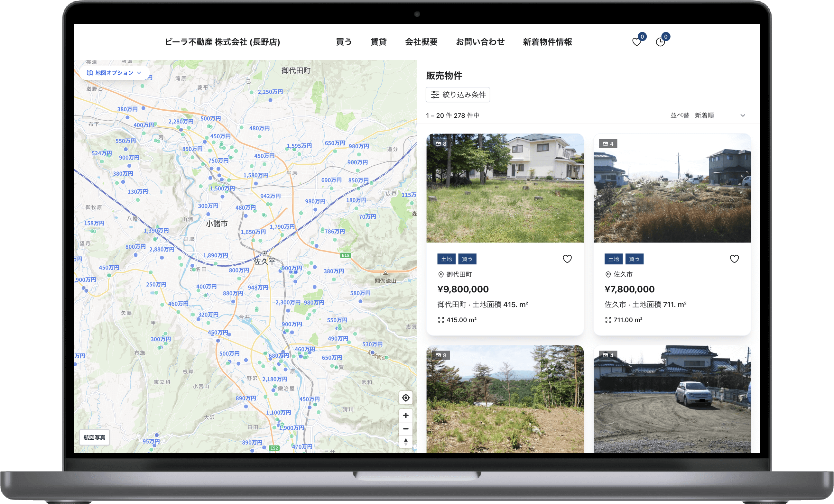The width and height of the screenshot is (834, 504).
Task: Click 1,790万円 map price marker
Action: pyautogui.click(x=282, y=227)
